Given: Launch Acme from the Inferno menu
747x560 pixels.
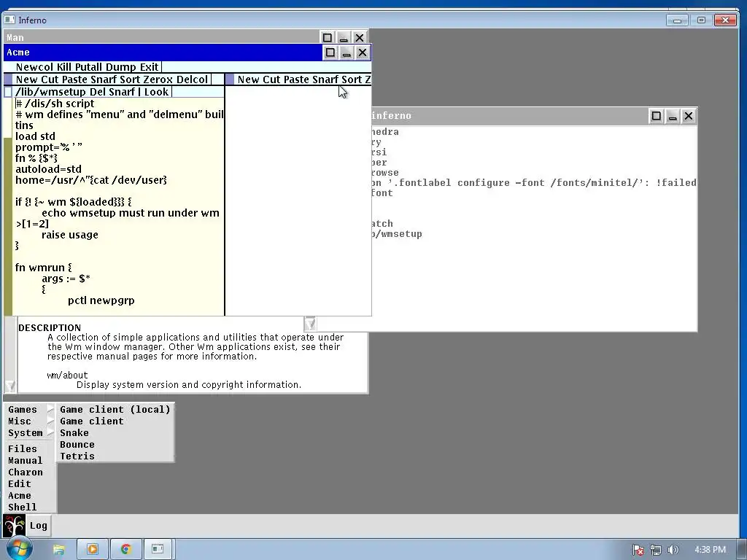Looking at the screenshot, I should (20, 495).
